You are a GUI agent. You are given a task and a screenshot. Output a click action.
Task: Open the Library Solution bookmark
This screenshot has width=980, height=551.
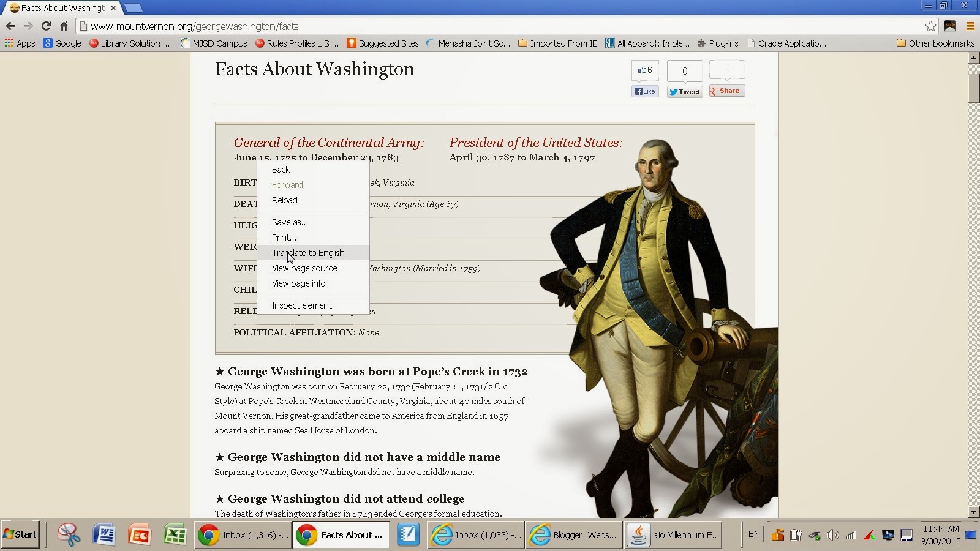point(129,43)
